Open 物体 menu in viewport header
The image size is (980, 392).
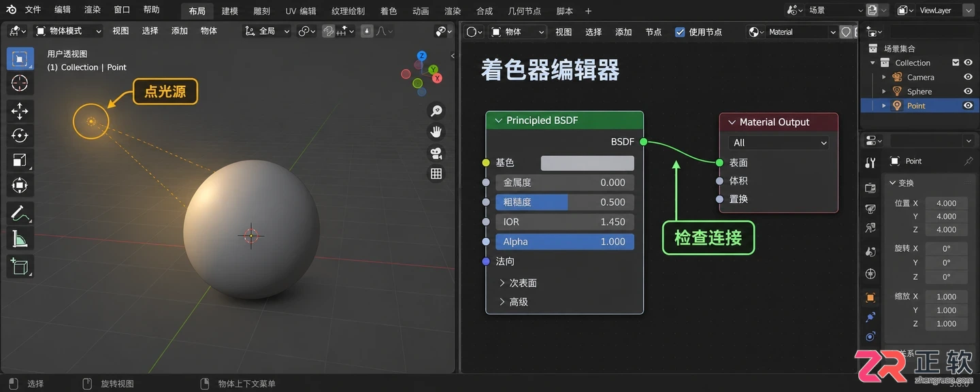tap(209, 31)
